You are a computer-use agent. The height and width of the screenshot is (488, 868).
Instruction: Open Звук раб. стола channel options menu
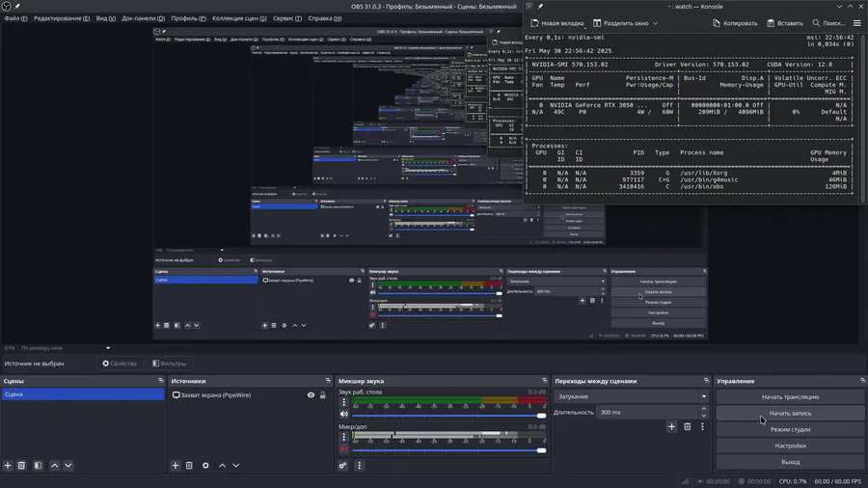coord(343,402)
